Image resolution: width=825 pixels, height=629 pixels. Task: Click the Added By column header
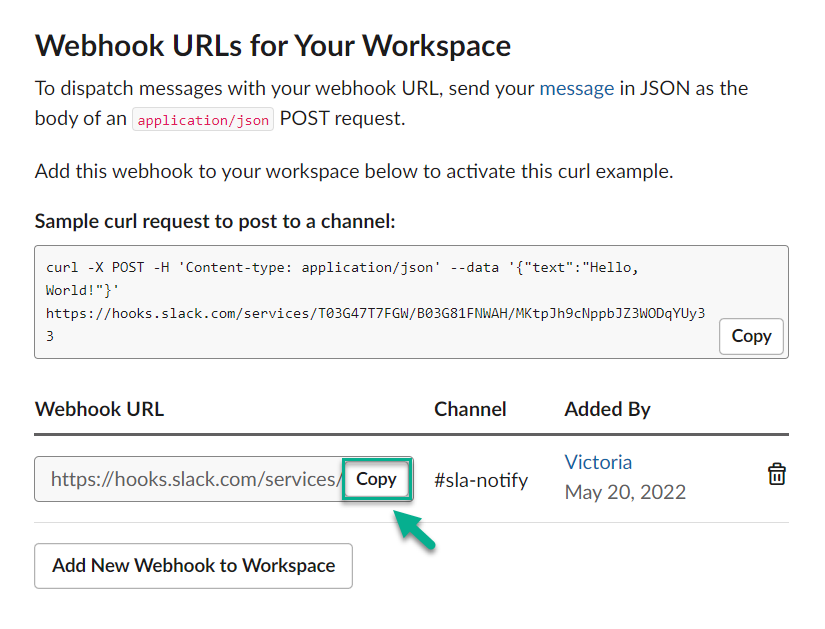[x=607, y=409]
